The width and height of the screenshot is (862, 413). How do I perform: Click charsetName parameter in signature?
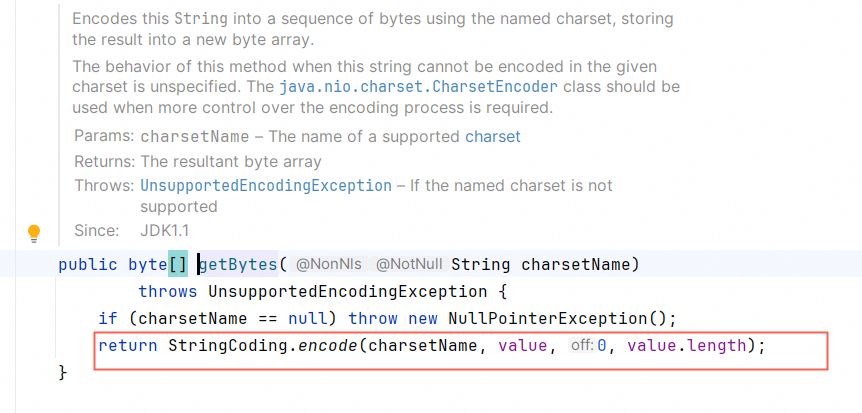point(574,265)
